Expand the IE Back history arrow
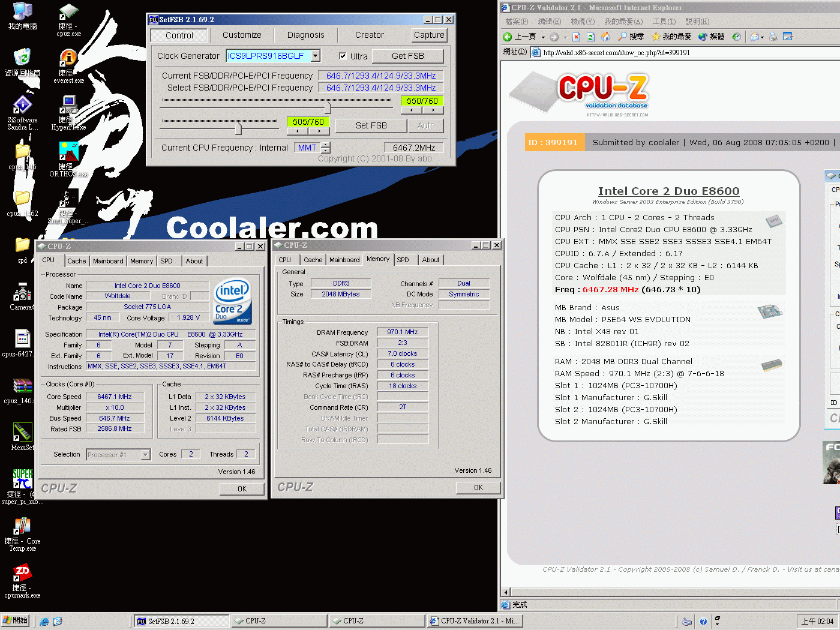The width and height of the screenshot is (840, 630). pyautogui.click(x=543, y=37)
